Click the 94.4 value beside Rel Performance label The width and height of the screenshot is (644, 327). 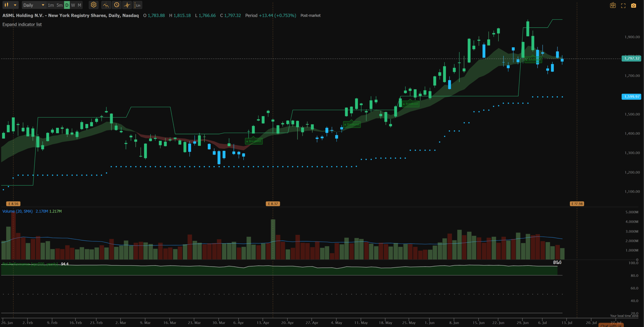click(x=65, y=264)
